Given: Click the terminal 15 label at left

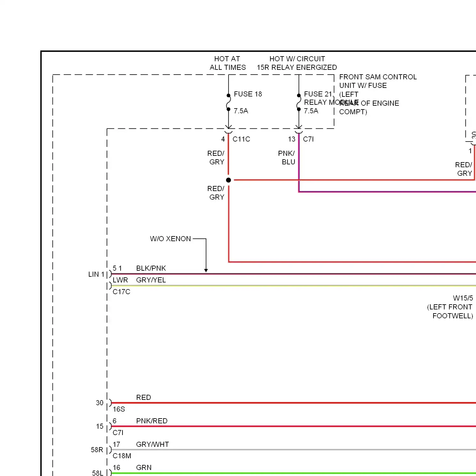Looking at the screenshot, I should pyautogui.click(x=100, y=426).
